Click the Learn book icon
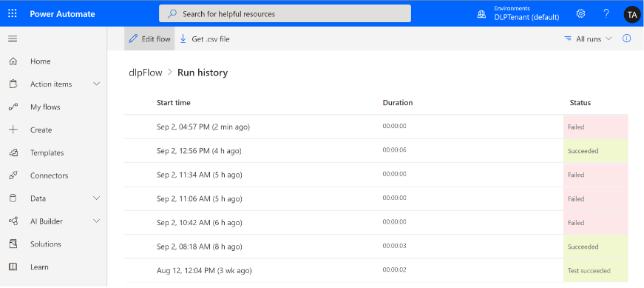644x288 pixels. tap(13, 267)
